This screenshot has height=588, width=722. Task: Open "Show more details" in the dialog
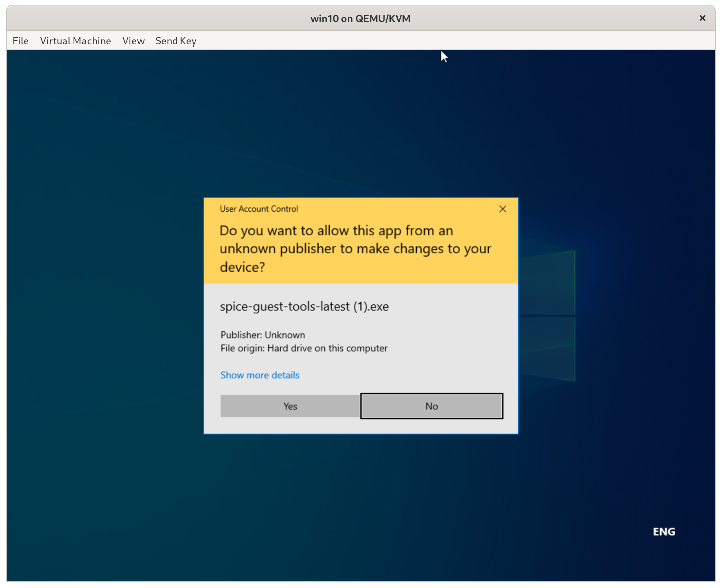tap(260, 375)
